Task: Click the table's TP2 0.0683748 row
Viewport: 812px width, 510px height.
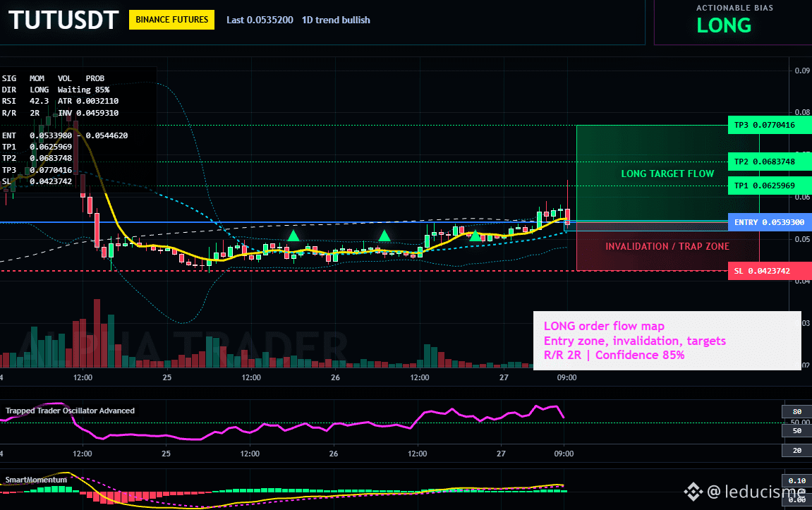Action: [37, 158]
